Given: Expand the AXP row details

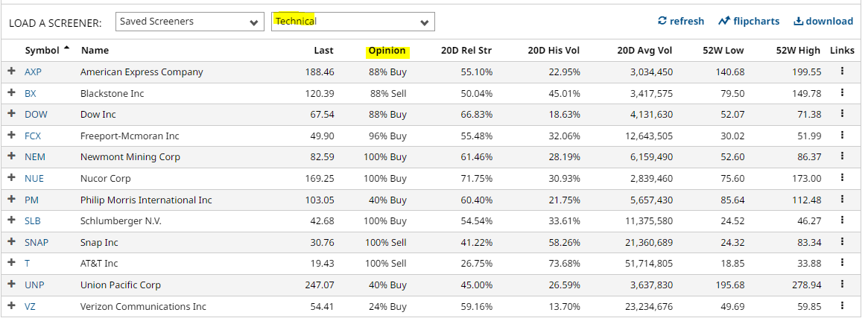Looking at the screenshot, I should [11, 72].
